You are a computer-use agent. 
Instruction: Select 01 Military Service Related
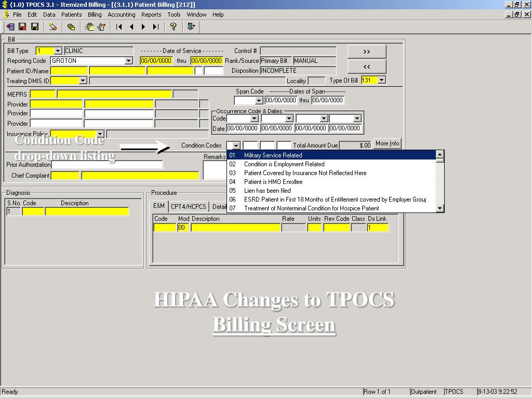coord(331,155)
